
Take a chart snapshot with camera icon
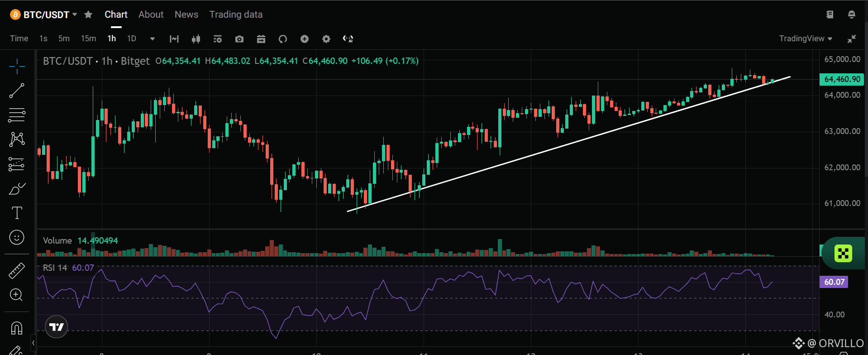[239, 39]
